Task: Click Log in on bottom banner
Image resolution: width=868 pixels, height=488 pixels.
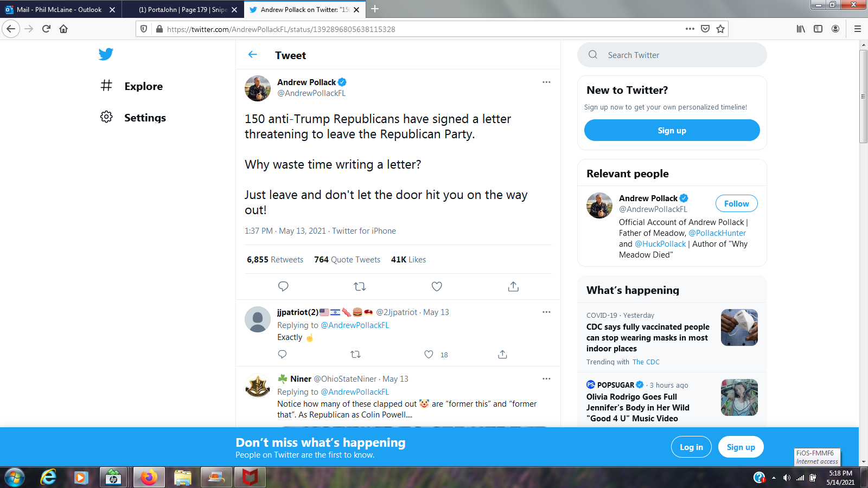Action: click(691, 447)
